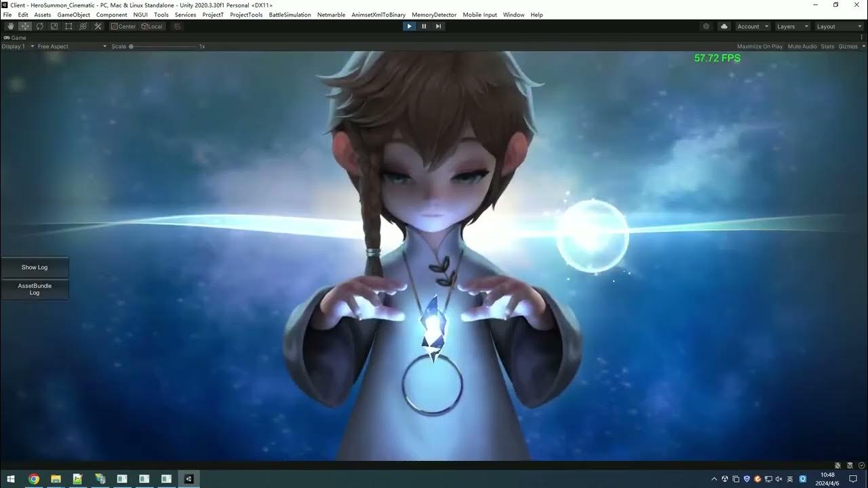The image size is (868, 488).
Task: Open the ProjectT menu
Action: click(213, 15)
